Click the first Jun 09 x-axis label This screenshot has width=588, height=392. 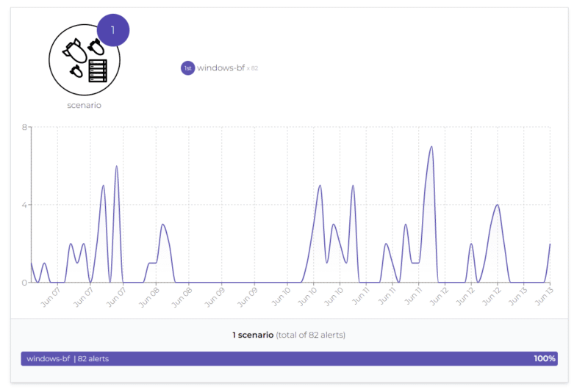coord(214,297)
